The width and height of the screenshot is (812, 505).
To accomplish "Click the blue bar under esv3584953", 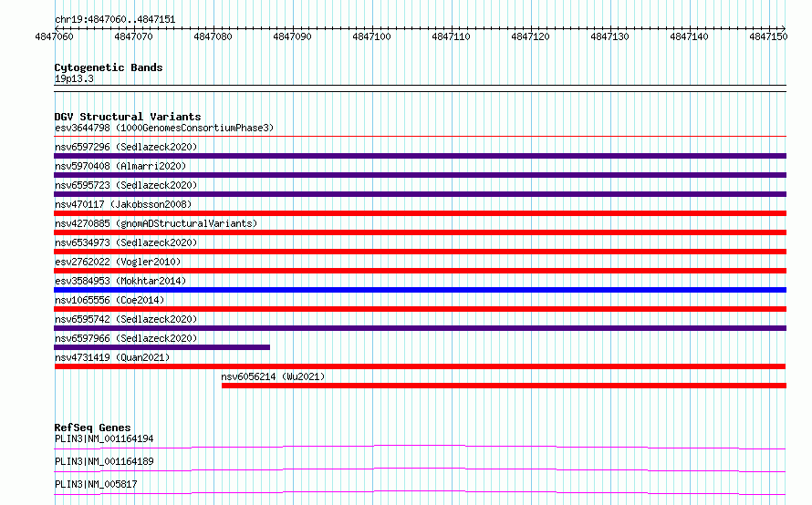I will pos(420,290).
